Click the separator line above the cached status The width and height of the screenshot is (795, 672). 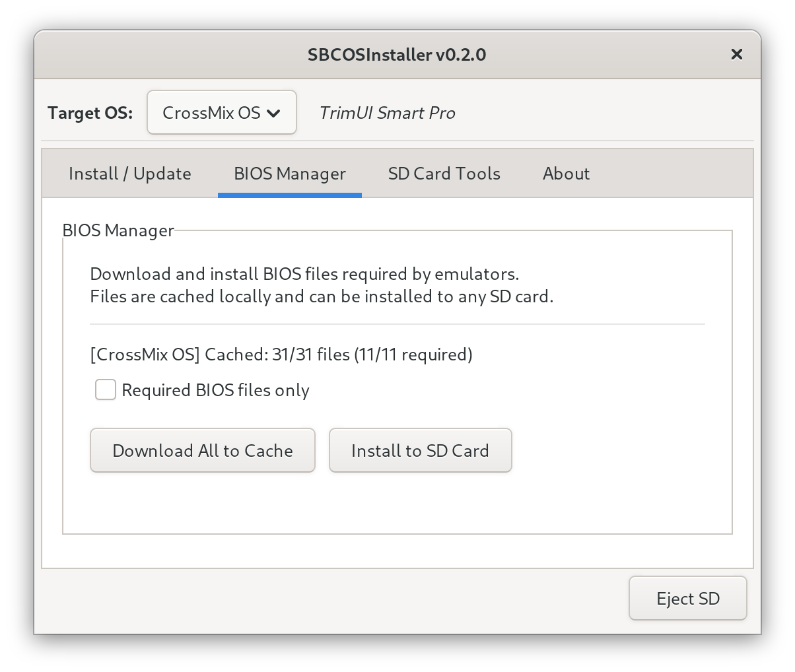(397, 324)
